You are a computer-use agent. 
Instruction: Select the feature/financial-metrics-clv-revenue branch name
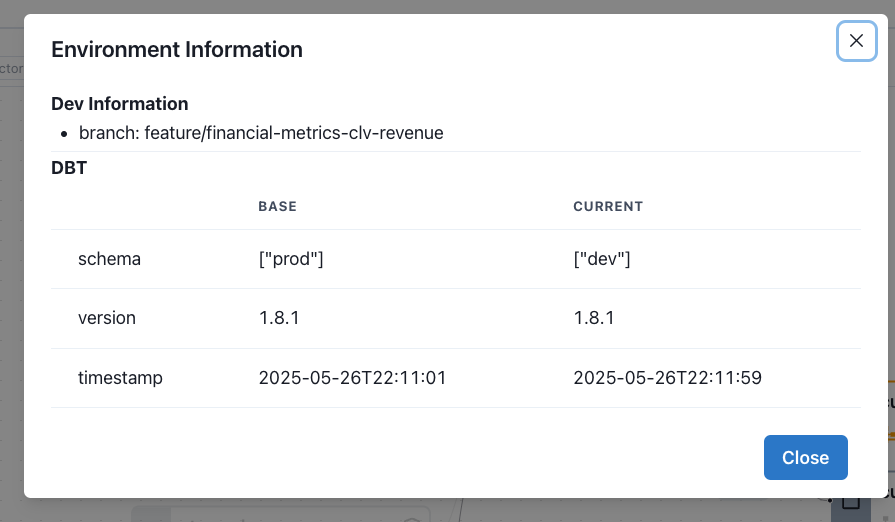(x=294, y=132)
